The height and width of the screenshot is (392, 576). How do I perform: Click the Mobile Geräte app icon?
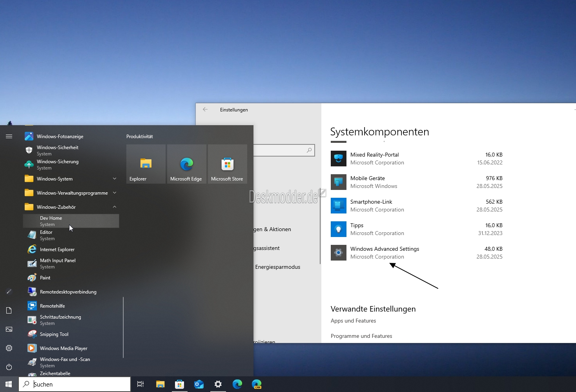point(339,182)
